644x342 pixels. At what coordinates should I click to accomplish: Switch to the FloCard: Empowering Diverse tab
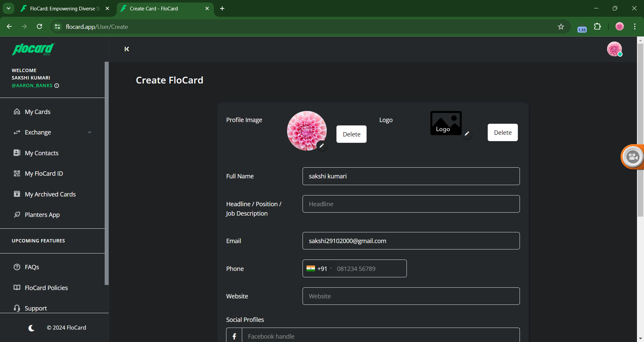click(64, 9)
